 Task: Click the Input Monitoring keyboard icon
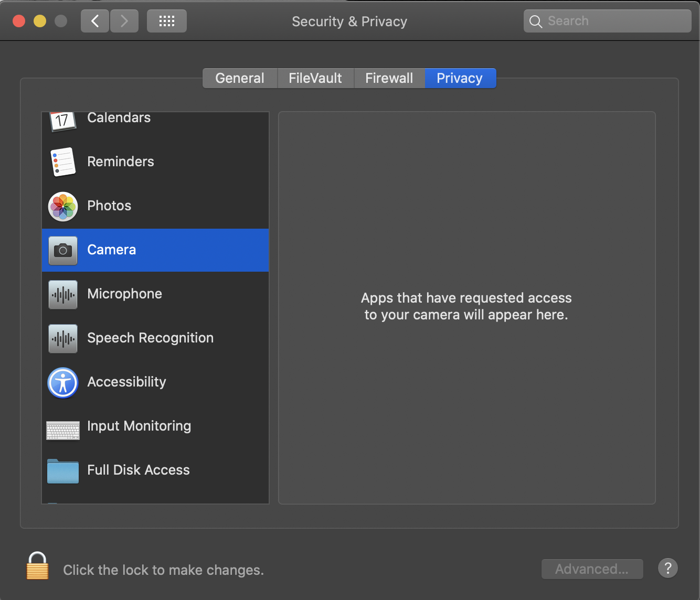pos(63,431)
